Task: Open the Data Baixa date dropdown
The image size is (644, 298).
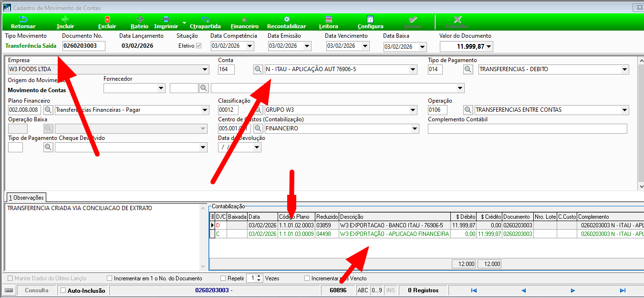Action: 422,47
